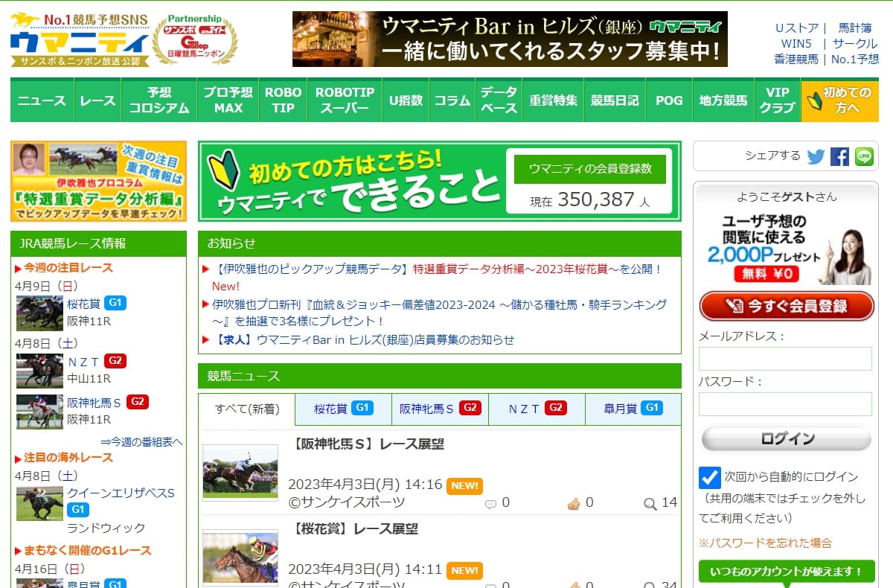Open 重賞特集 menu item
This screenshot has height=588, width=893.
tap(553, 100)
